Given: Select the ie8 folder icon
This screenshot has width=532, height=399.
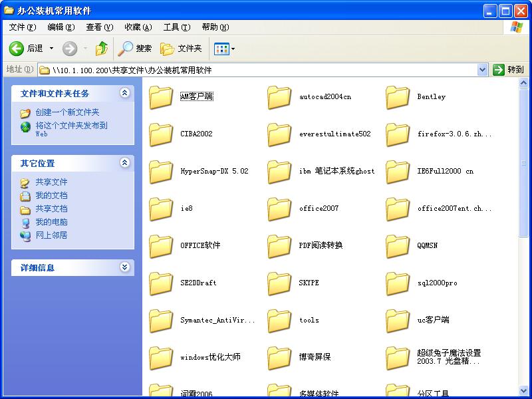Looking at the screenshot, I should coord(161,209).
